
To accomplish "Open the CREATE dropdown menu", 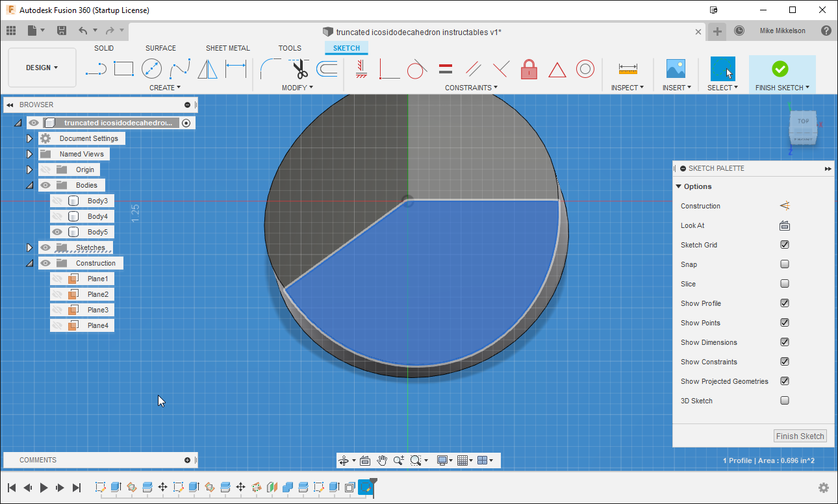I will [165, 87].
